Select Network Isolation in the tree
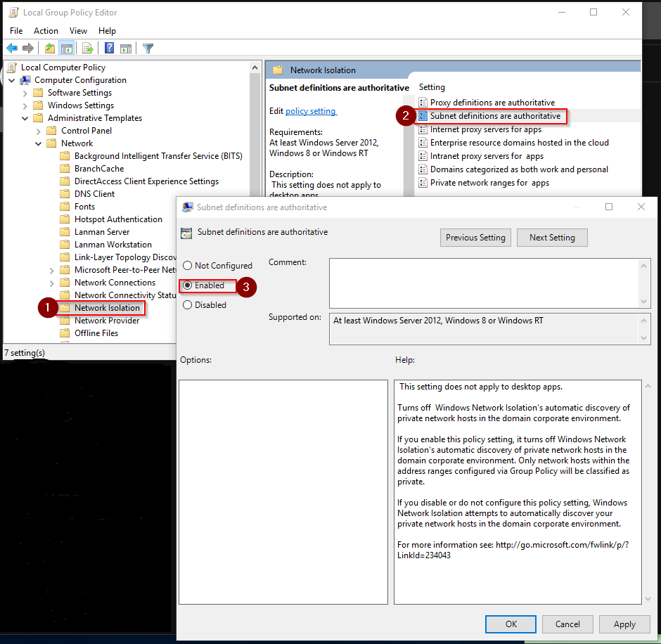661x644 pixels. pyautogui.click(x=107, y=308)
